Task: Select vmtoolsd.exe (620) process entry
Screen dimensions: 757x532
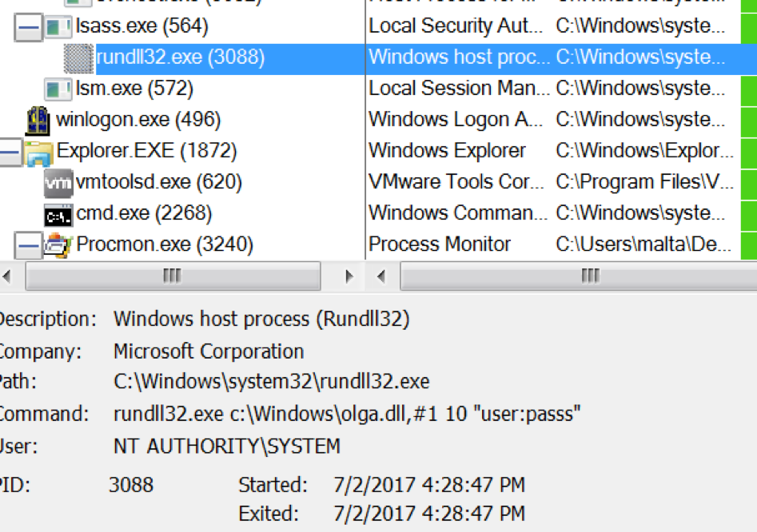Action: pyautogui.click(x=159, y=182)
